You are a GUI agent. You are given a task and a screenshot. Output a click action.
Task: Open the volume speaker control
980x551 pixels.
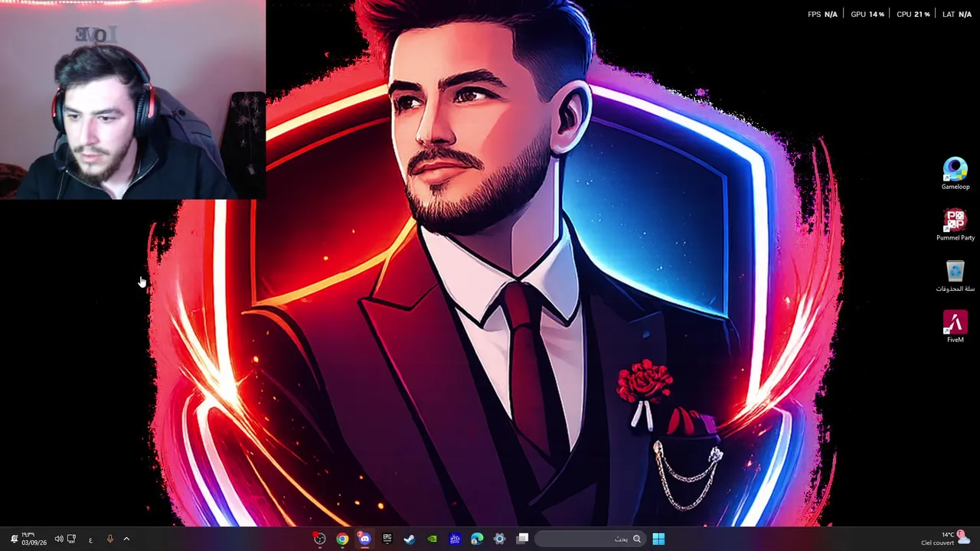point(59,539)
